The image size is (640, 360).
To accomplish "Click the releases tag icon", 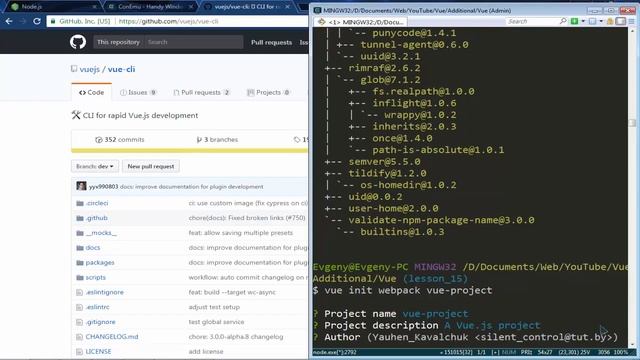I will coord(297,140).
